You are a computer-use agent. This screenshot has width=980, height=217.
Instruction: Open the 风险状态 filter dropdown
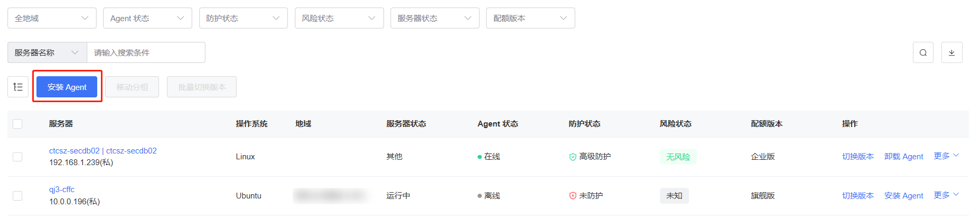[339, 18]
